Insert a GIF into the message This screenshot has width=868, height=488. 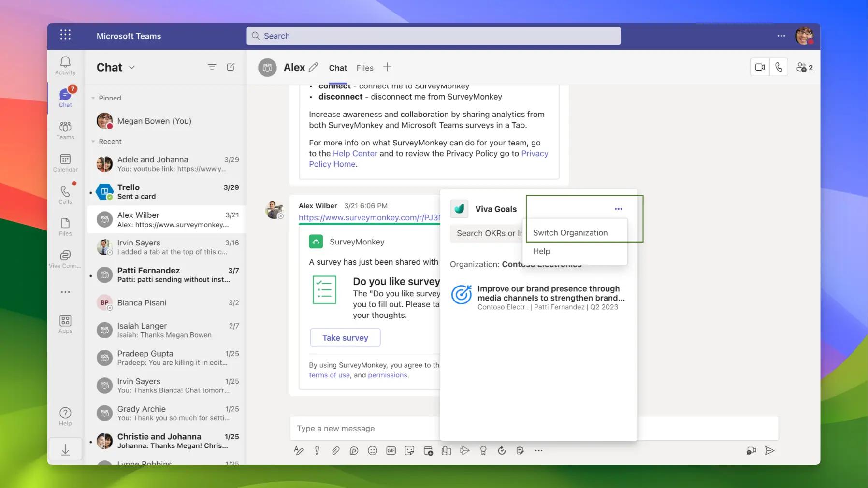(391, 450)
